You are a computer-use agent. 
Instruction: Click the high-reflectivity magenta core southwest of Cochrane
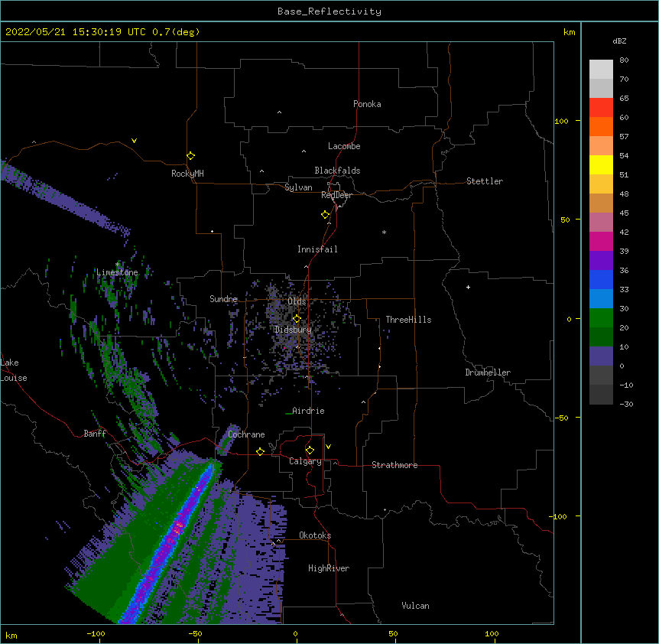click(179, 527)
